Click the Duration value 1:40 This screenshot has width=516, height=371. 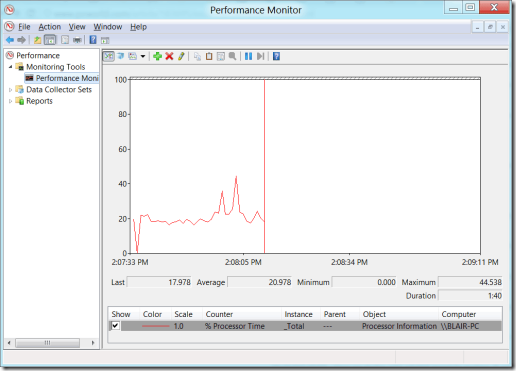tap(470, 295)
